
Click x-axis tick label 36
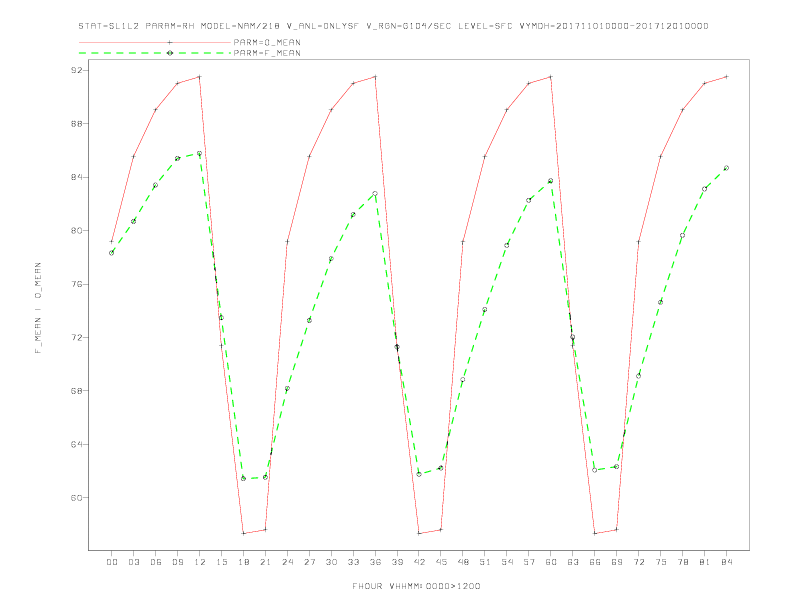375,562
